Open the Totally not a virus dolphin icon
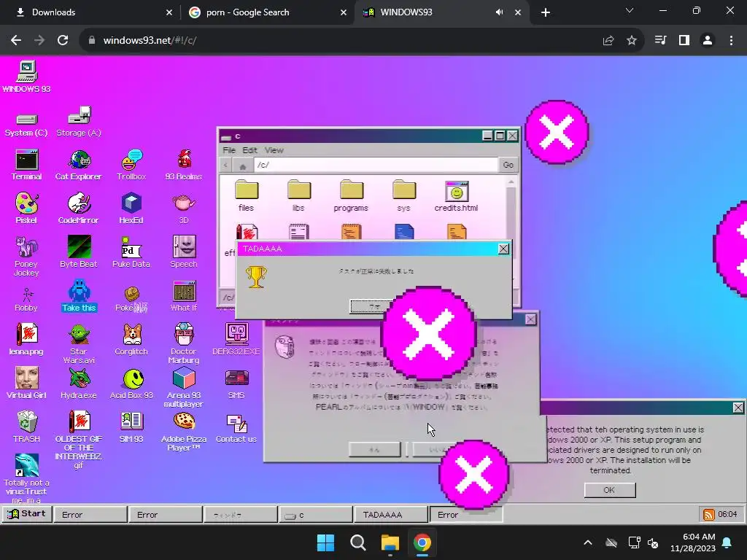The width and height of the screenshot is (747, 560). pyautogui.click(x=26, y=478)
